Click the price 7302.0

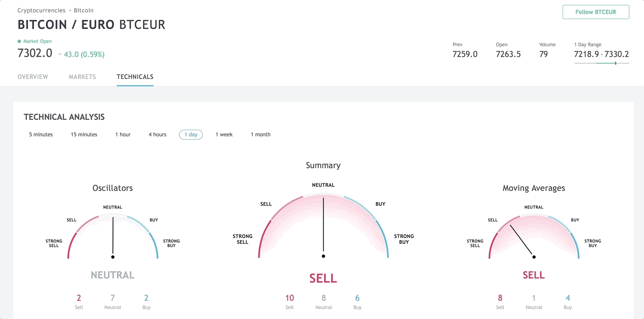pyautogui.click(x=35, y=53)
